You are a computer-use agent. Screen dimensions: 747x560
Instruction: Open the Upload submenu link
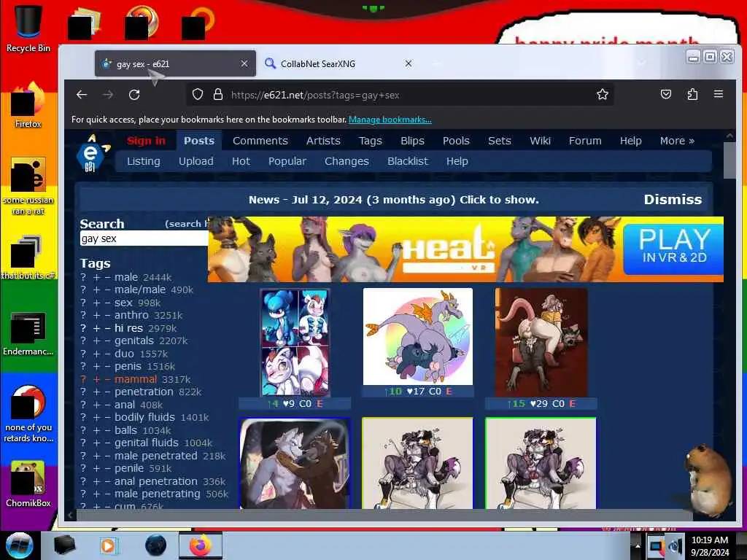tap(196, 161)
